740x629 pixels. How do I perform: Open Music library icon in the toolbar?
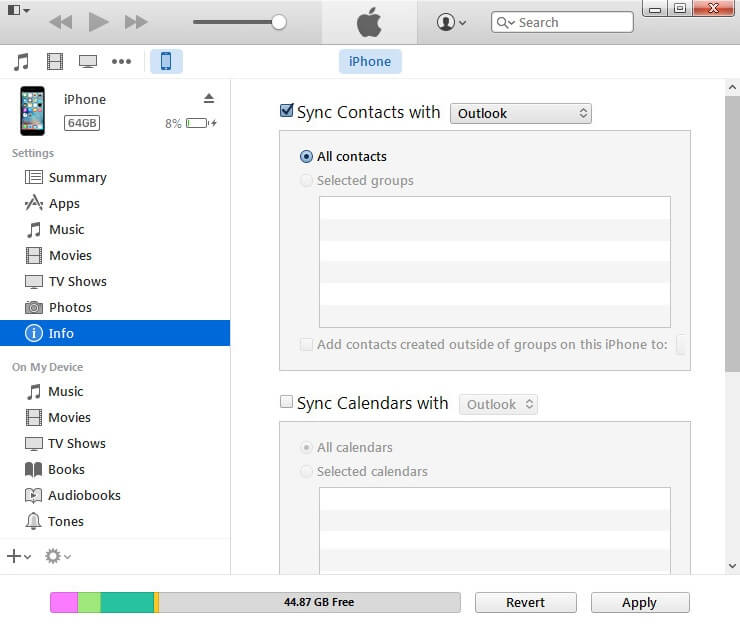(x=21, y=62)
